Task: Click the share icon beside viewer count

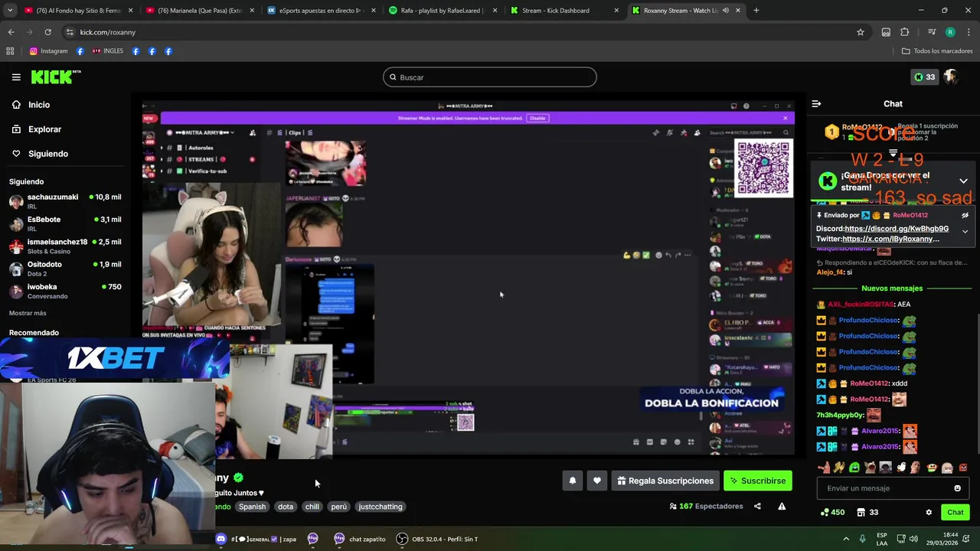Action: tap(757, 506)
